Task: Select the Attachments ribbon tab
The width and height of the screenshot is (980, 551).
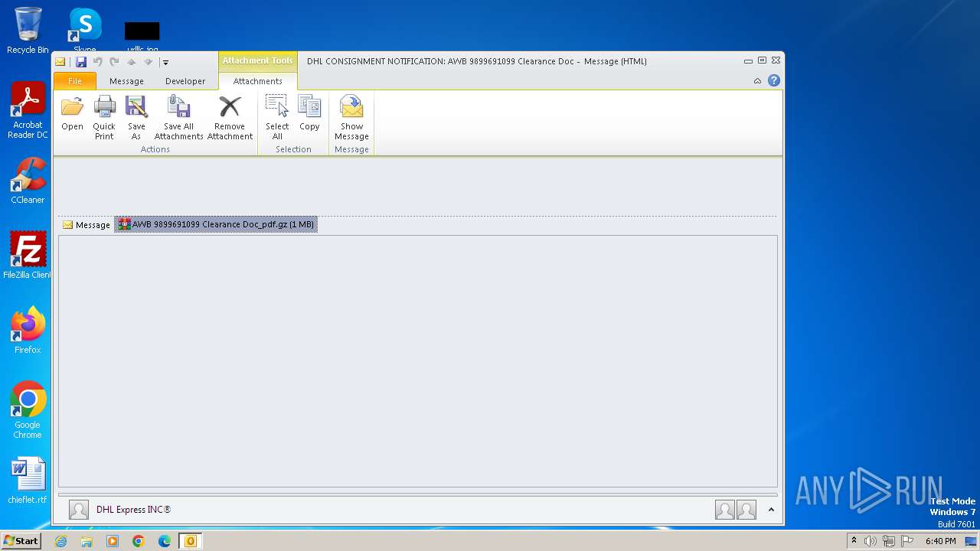Action: point(257,81)
